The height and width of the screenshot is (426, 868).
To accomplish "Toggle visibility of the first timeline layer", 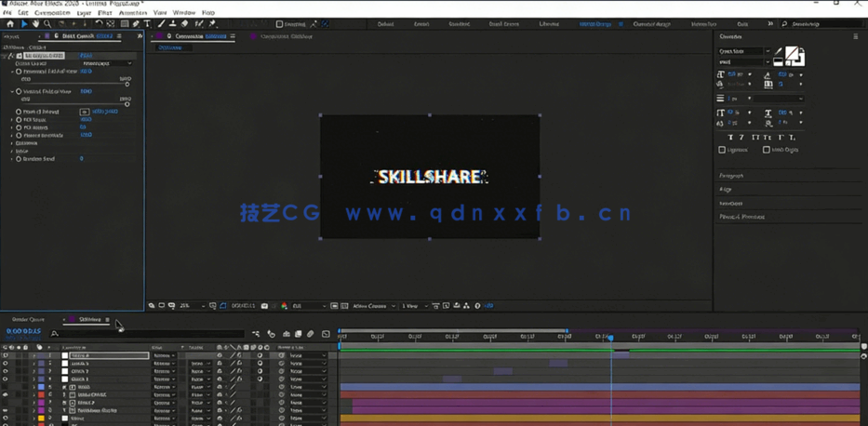I will [x=6, y=356].
